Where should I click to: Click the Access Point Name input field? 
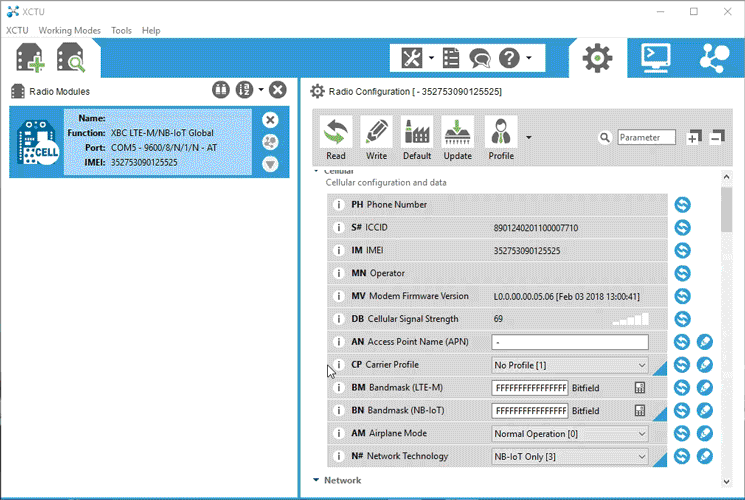[x=570, y=342]
